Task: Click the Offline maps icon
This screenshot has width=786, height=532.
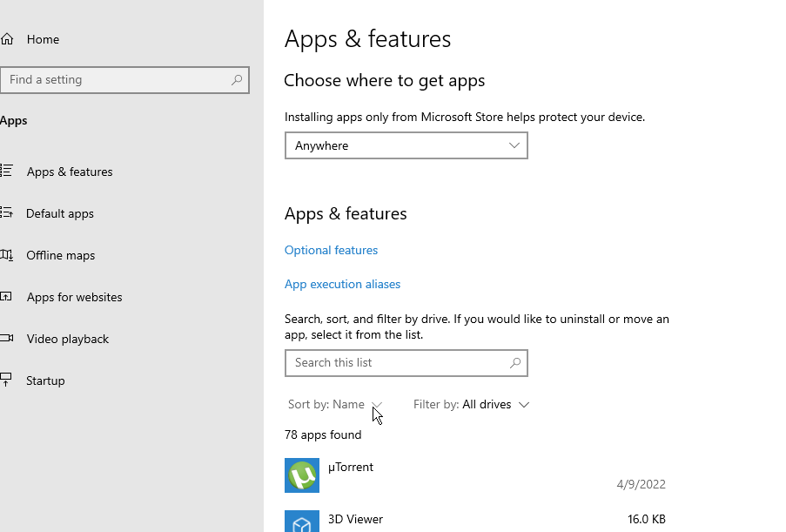Action: click(6, 255)
